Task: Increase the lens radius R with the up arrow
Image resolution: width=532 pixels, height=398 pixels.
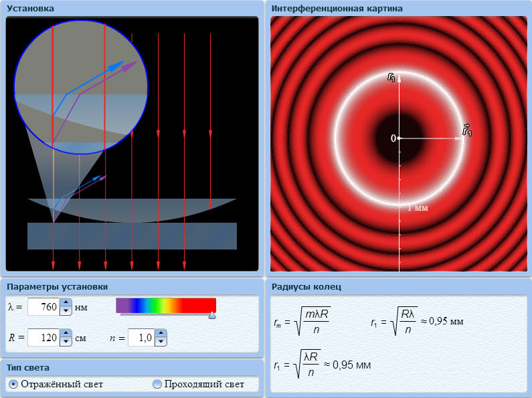Action: coord(66,333)
